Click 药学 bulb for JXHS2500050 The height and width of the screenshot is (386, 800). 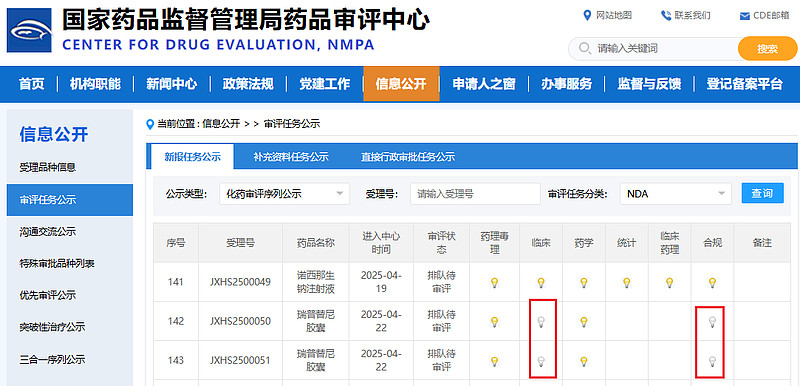coord(584,322)
